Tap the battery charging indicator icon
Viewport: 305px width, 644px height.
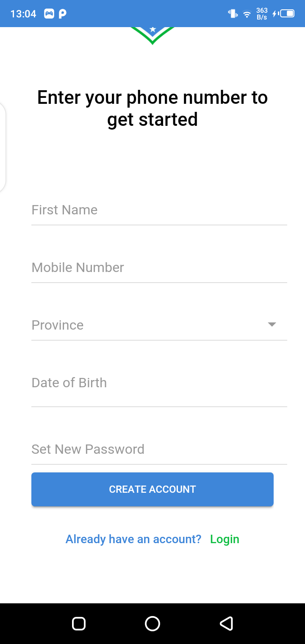tap(284, 14)
